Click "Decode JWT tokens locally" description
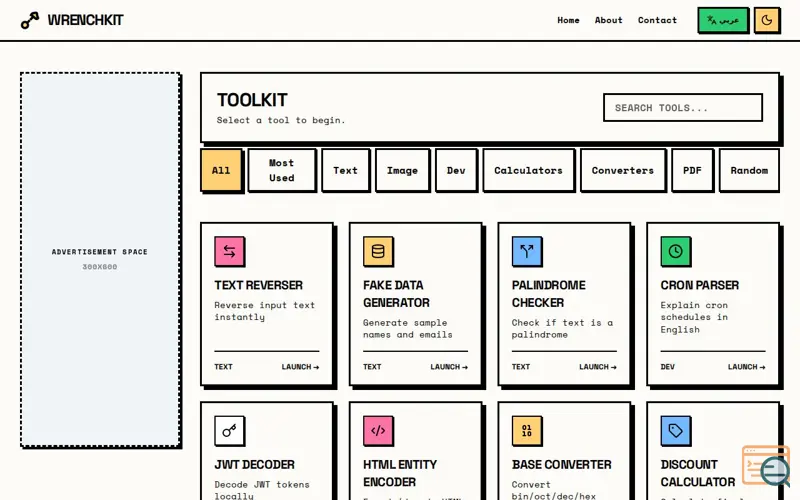The width and height of the screenshot is (800, 500). point(262,490)
